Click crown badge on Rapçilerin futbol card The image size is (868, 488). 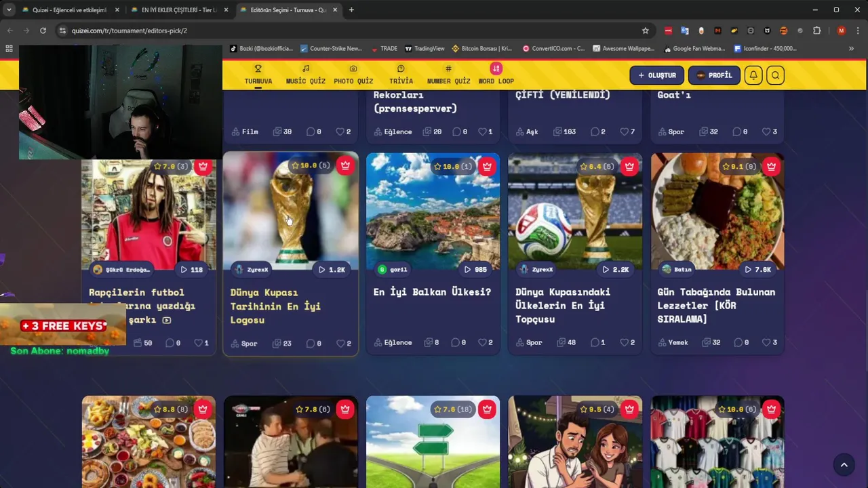click(203, 166)
